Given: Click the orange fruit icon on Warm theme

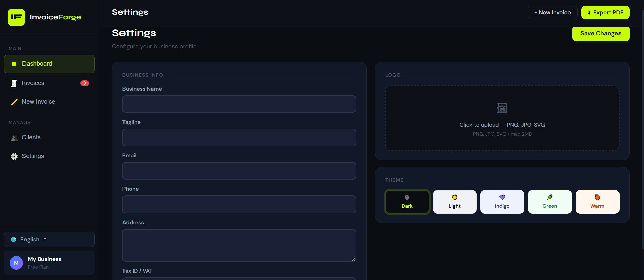Looking at the screenshot, I should [x=597, y=197].
